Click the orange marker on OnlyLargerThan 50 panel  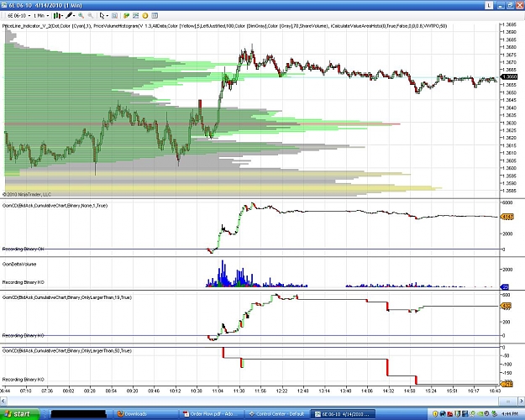507,384
